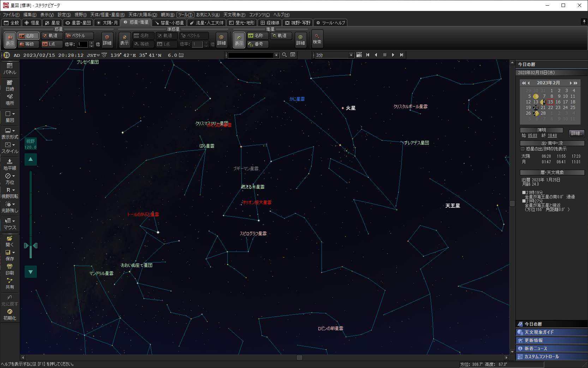Expand the 視野回転 view rotation dropdown
588x368 pixels.
click(x=13, y=190)
